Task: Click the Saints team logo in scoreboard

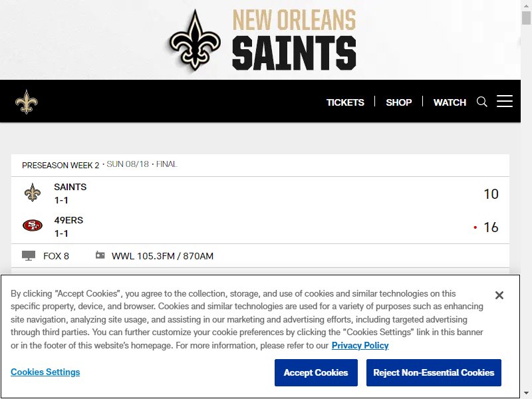Action: click(x=33, y=192)
